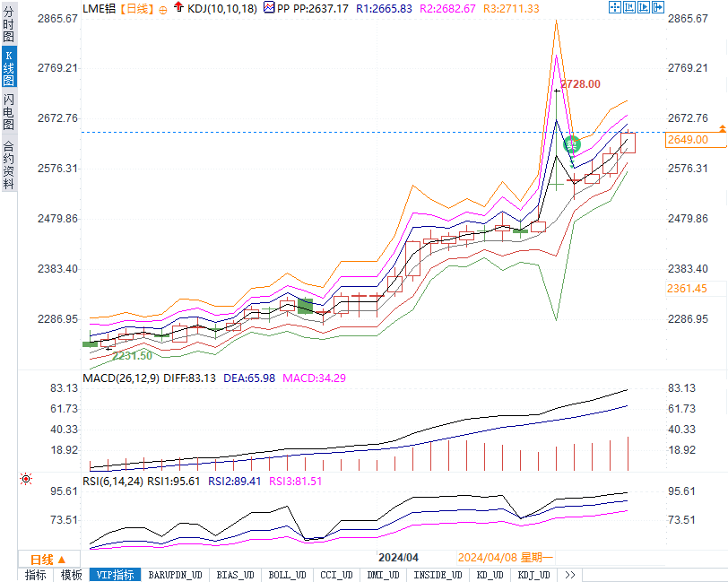Apply the INSIDE_UD indicator
The image size is (728, 582).
point(438,575)
